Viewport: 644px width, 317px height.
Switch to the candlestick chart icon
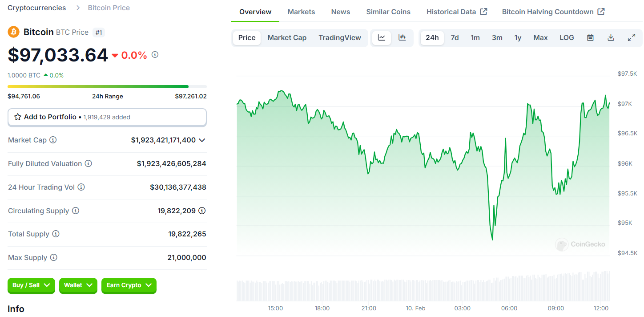[x=402, y=38]
